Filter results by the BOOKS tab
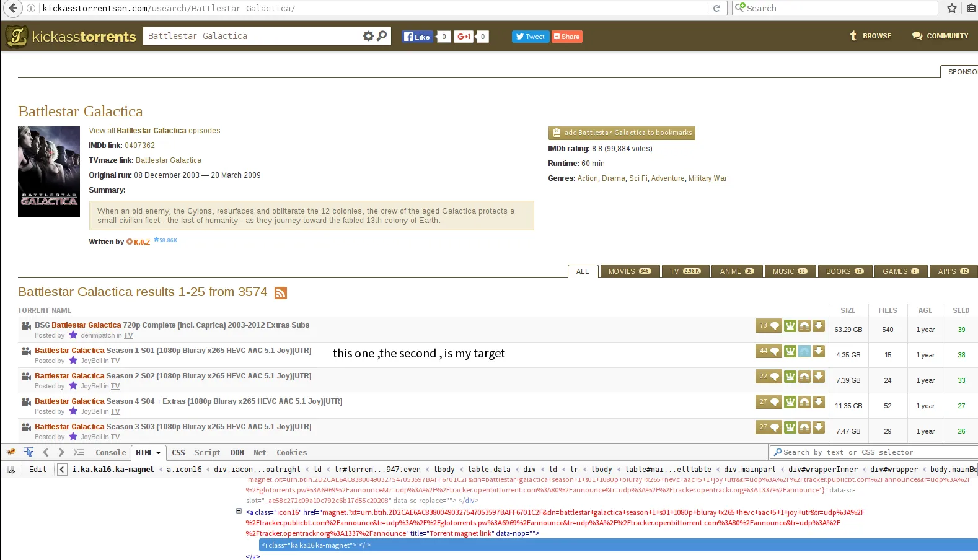978x560 pixels. tap(845, 271)
